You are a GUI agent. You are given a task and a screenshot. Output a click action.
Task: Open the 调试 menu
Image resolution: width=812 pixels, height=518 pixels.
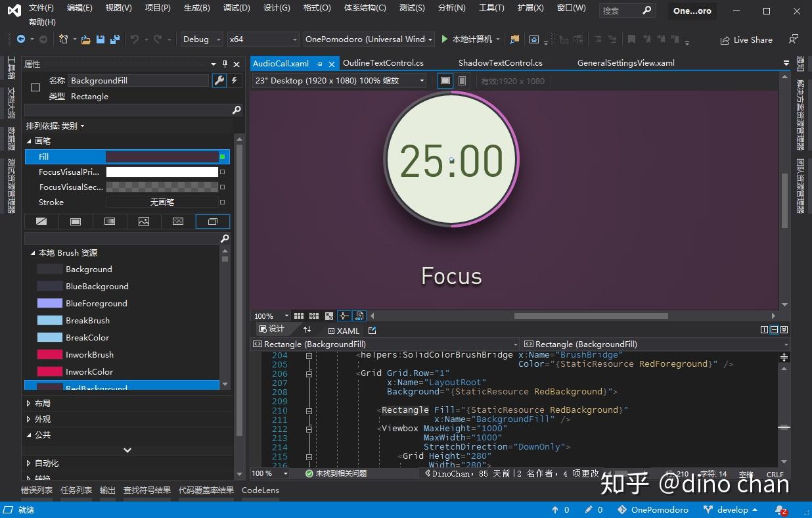point(237,8)
